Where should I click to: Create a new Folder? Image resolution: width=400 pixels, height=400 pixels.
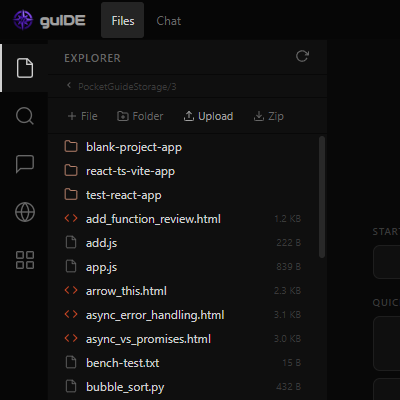coord(140,116)
